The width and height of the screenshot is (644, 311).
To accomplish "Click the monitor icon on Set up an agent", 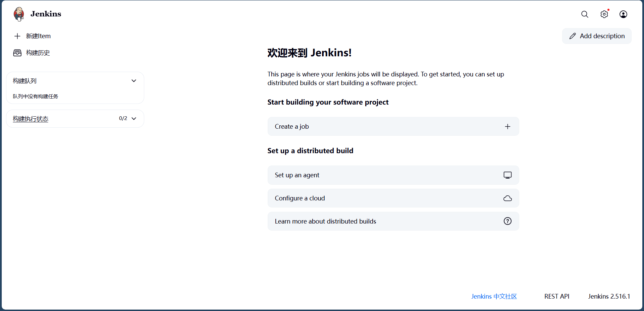I will [507, 175].
